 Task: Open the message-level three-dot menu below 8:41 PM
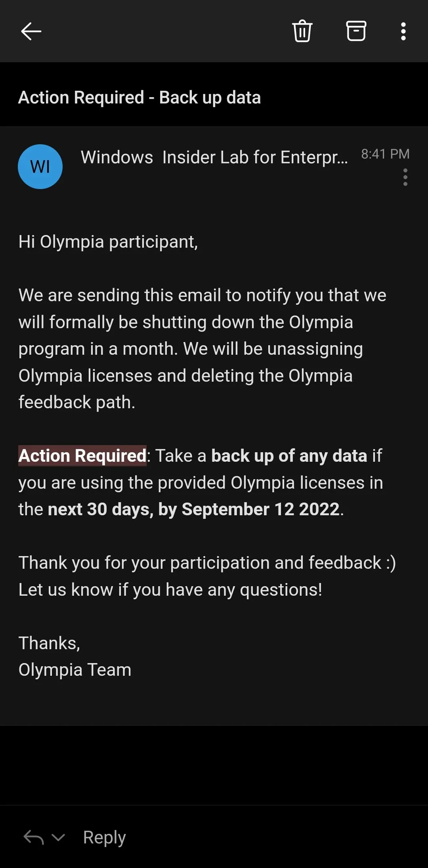(x=405, y=177)
